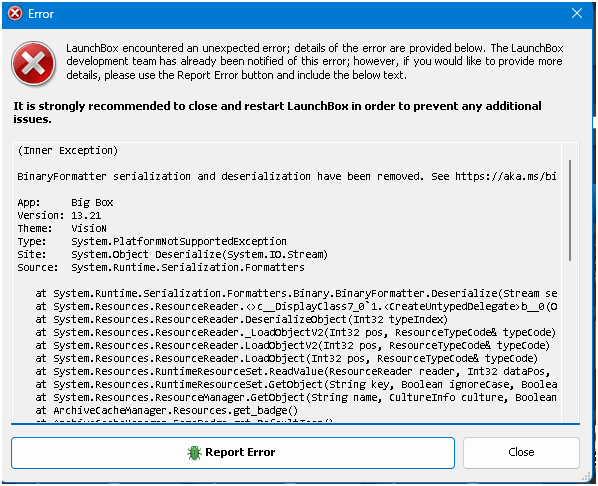The image size is (598, 486).
Task: Click the "App: Big Box" line
Action: [x=65, y=202]
